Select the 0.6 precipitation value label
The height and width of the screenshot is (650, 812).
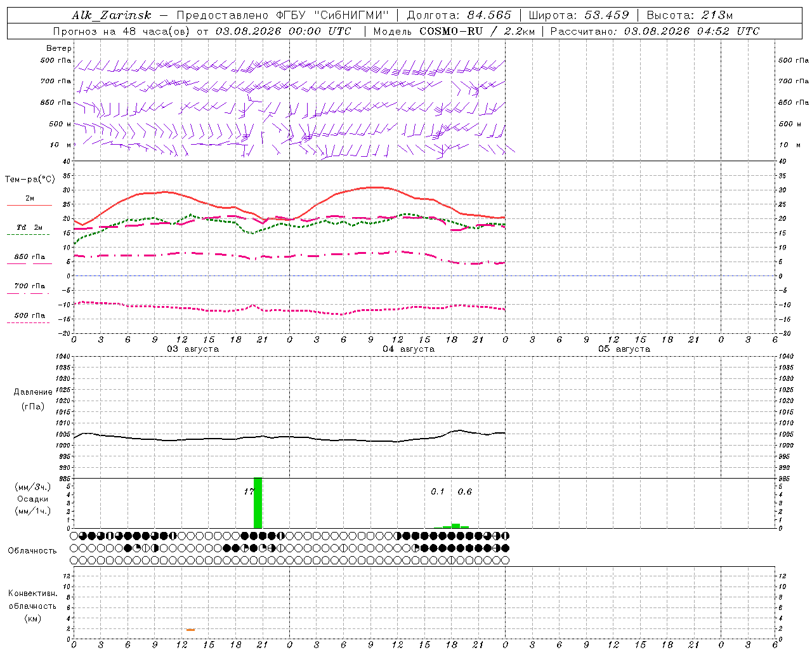point(465,491)
